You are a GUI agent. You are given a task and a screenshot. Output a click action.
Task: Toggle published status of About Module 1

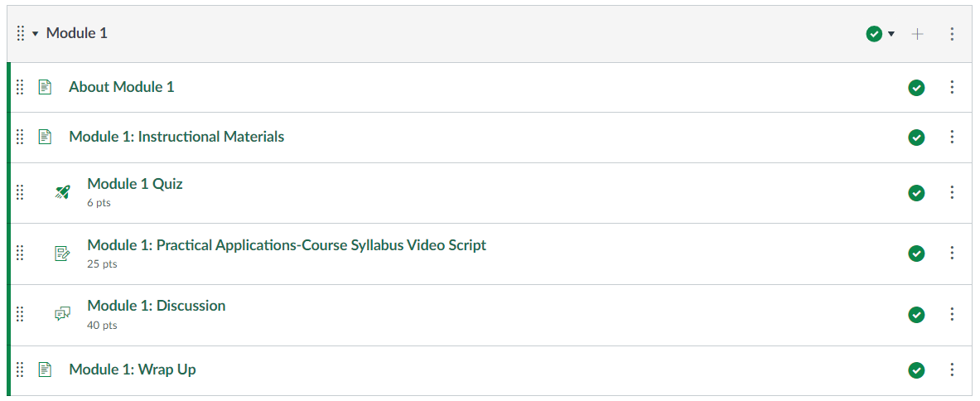point(916,88)
